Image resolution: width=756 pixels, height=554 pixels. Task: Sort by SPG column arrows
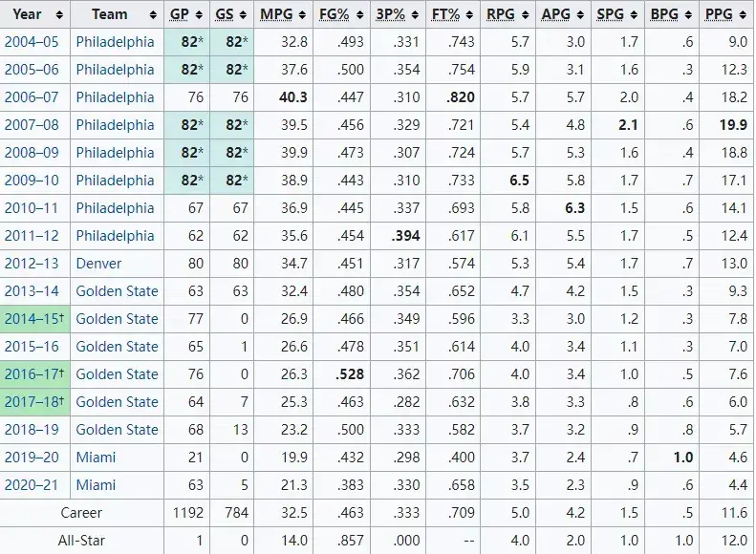coord(634,15)
